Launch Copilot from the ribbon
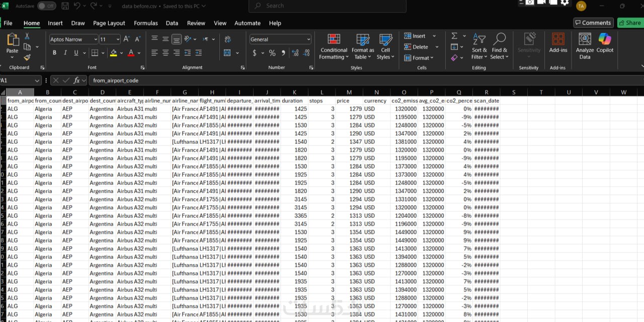The height and width of the screenshot is (322, 644). pos(605,44)
